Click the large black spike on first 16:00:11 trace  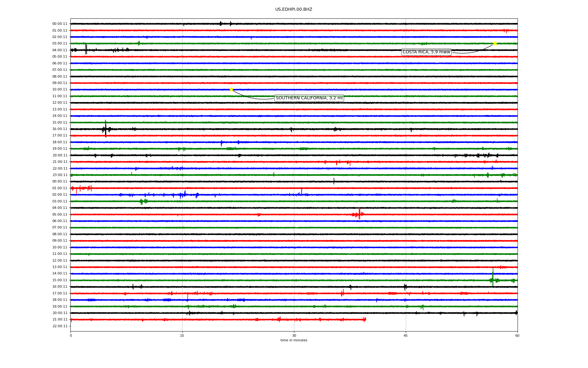point(106,128)
